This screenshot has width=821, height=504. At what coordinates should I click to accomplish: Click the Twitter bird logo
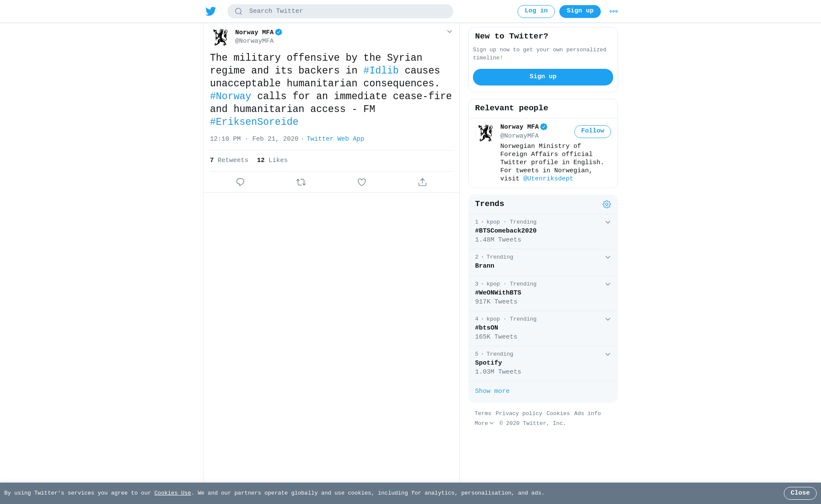[211, 12]
